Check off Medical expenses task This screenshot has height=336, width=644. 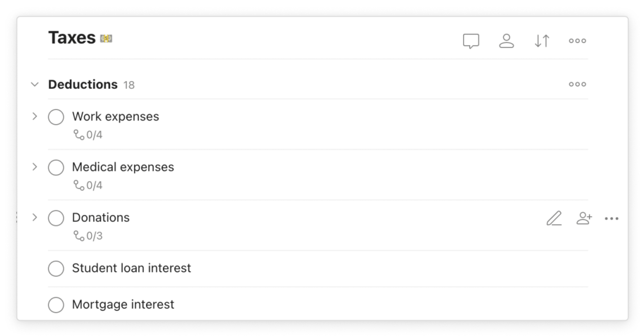[x=56, y=167]
